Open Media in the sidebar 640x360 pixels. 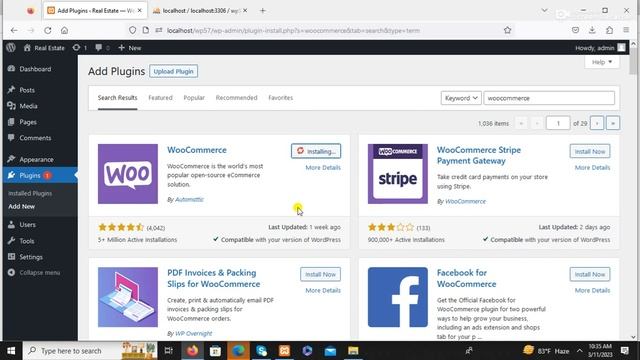(28, 106)
